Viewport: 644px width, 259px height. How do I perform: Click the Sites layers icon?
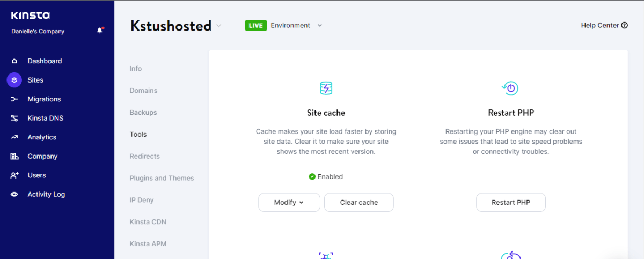pos(14,80)
